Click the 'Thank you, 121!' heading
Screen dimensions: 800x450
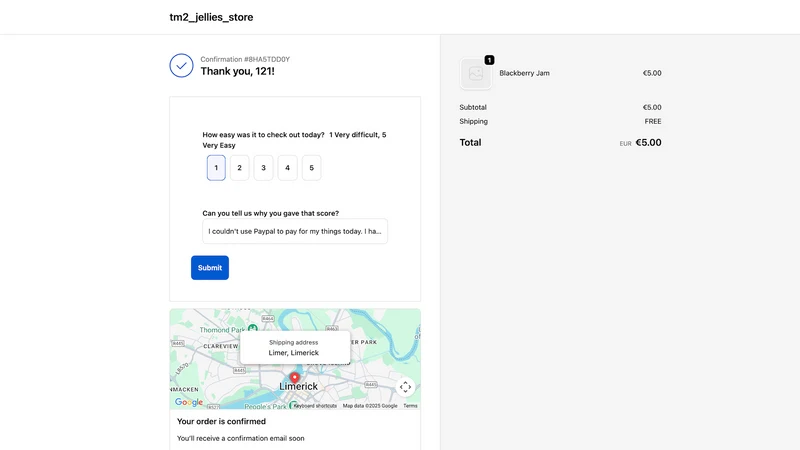pos(237,71)
